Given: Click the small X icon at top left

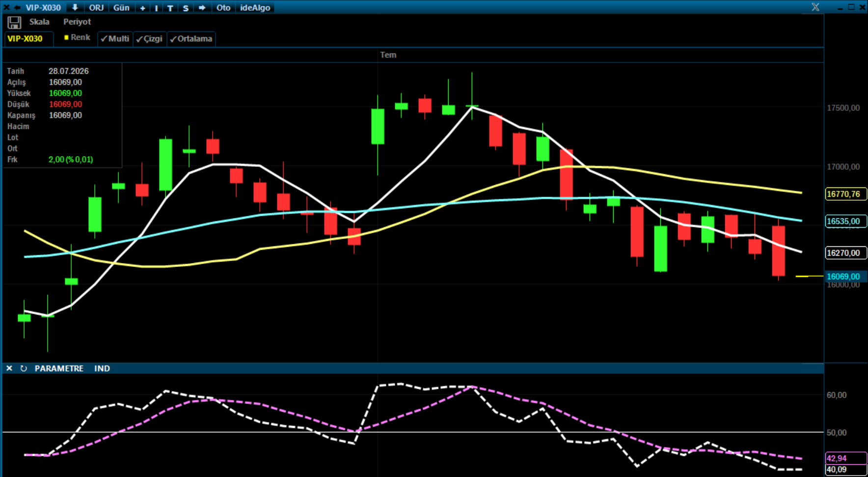Looking at the screenshot, I should coord(6,7).
